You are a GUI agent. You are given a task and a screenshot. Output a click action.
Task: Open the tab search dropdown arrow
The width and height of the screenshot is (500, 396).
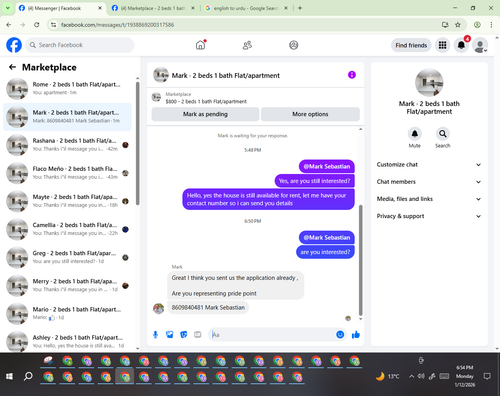pos(7,8)
